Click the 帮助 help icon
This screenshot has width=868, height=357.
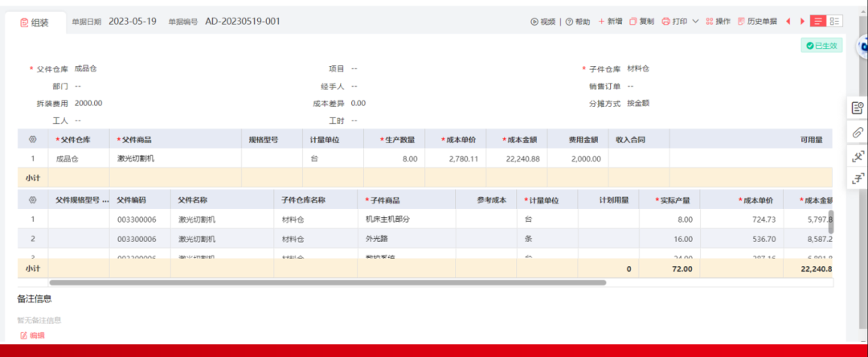pos(578,22)
